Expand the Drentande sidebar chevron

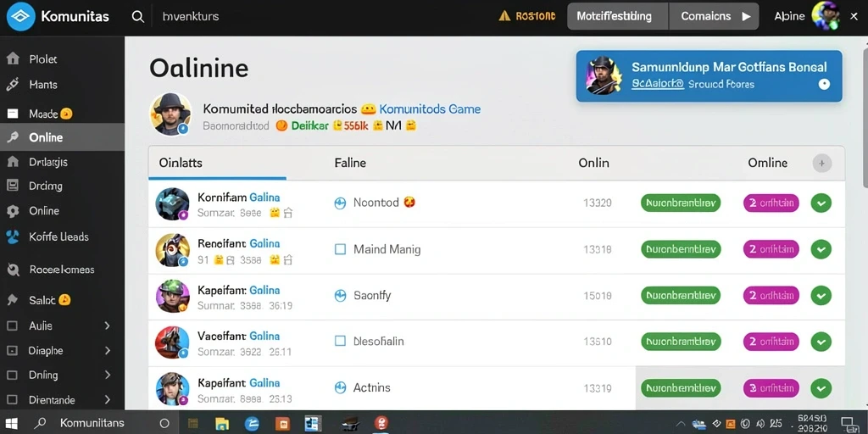tap(108, 400)
